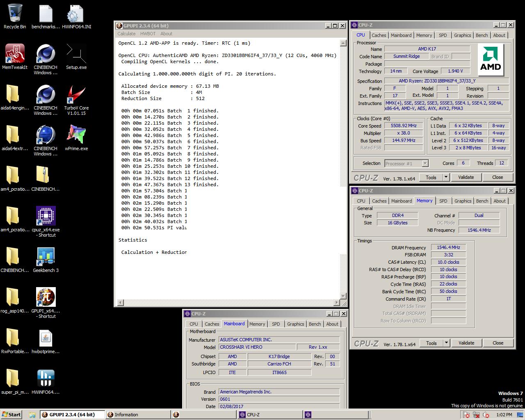Screen dimensions: 525x420
Task: Open Caches tab in the CPU-Z CPU window
Action: (379, 35)
